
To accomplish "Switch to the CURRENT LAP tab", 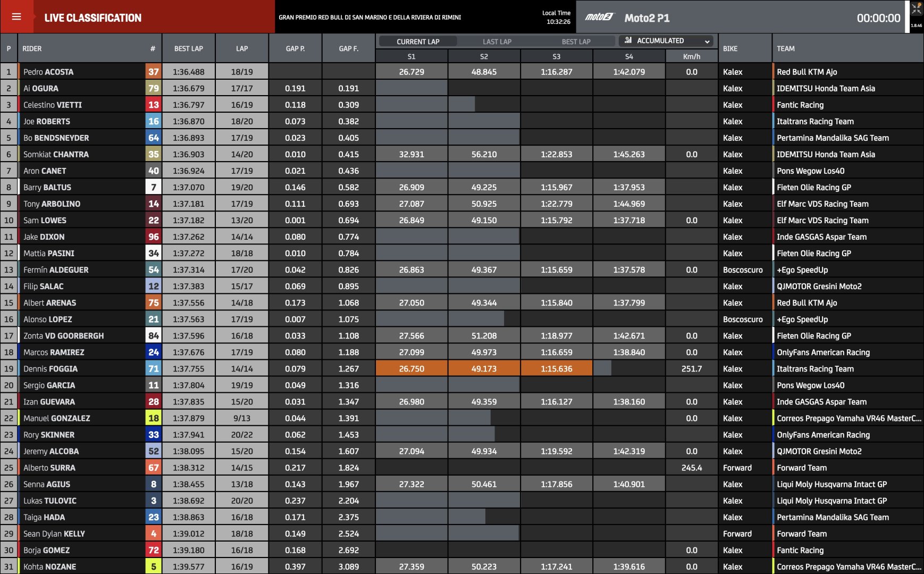I will [x=418, y=41].
